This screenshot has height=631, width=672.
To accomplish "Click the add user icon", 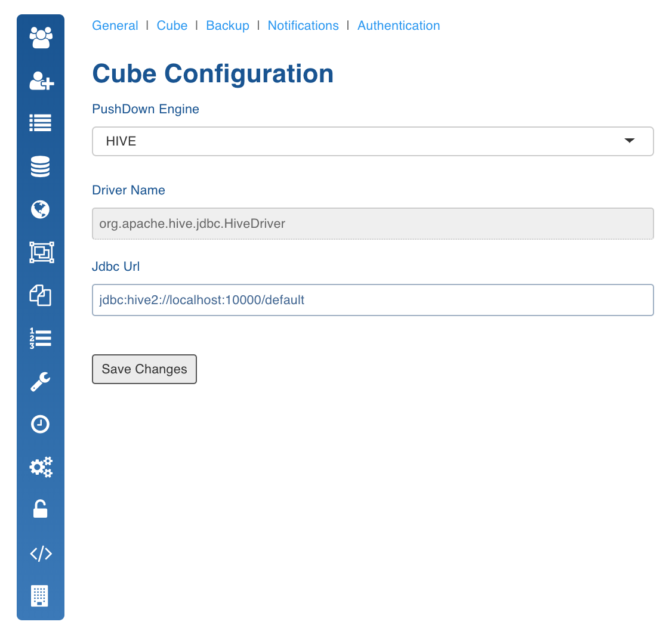I will [41, 81].
